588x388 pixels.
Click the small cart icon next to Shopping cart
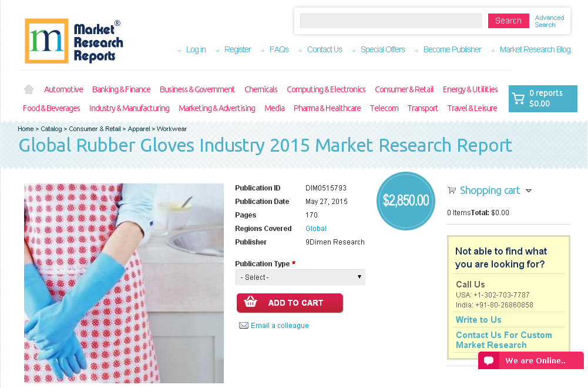pyautogui.click(x=452, y=190)
